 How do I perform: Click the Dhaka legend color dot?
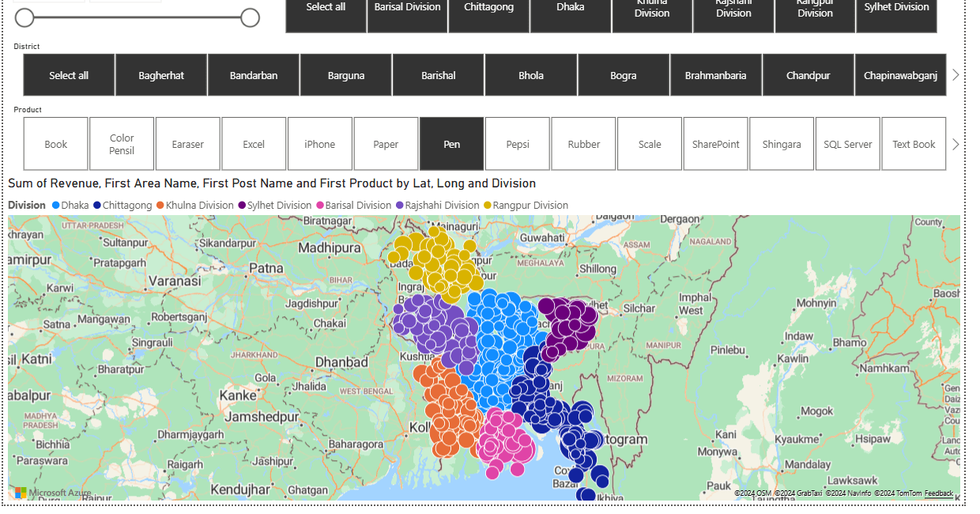(56, 206)
